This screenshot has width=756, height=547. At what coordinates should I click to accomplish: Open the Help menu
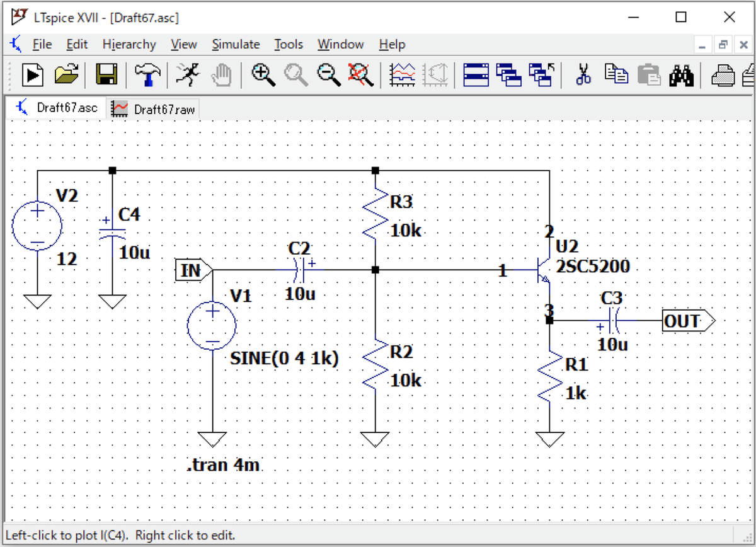click(392, 44)
